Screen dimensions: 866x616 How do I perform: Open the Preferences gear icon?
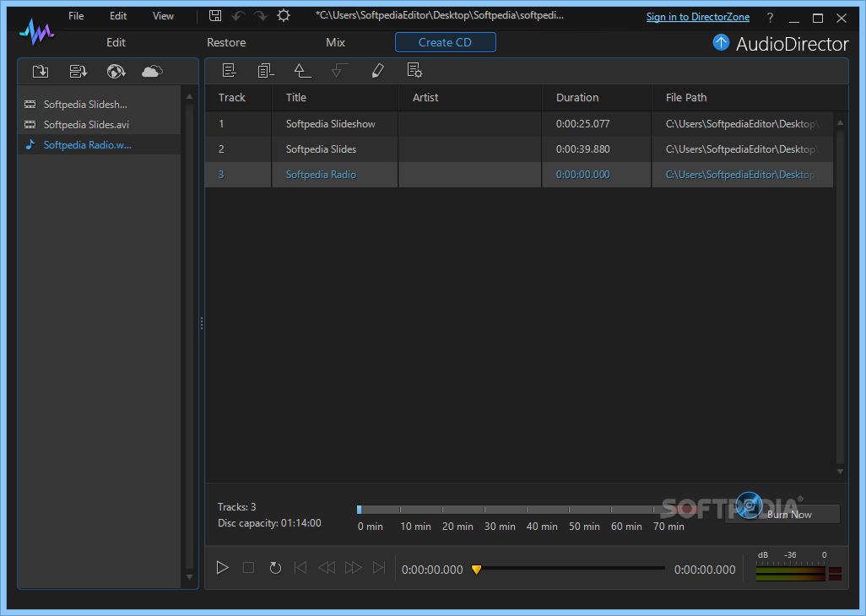point(284,15)
